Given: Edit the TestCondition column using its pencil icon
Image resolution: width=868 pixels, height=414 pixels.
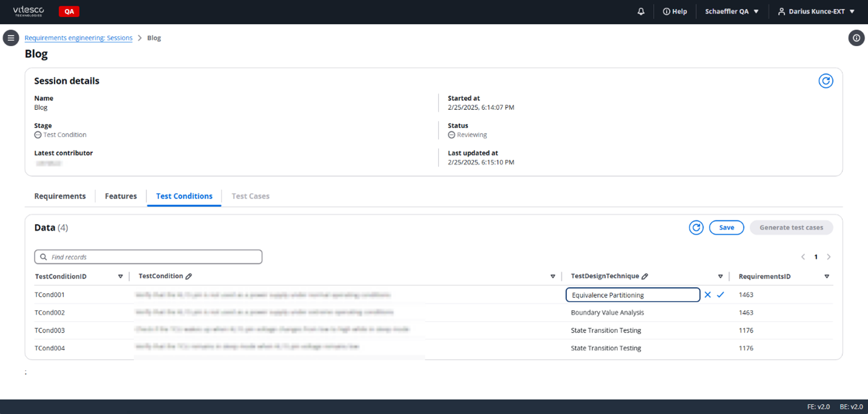Looking at the screenshot, I should pos(189,276).
